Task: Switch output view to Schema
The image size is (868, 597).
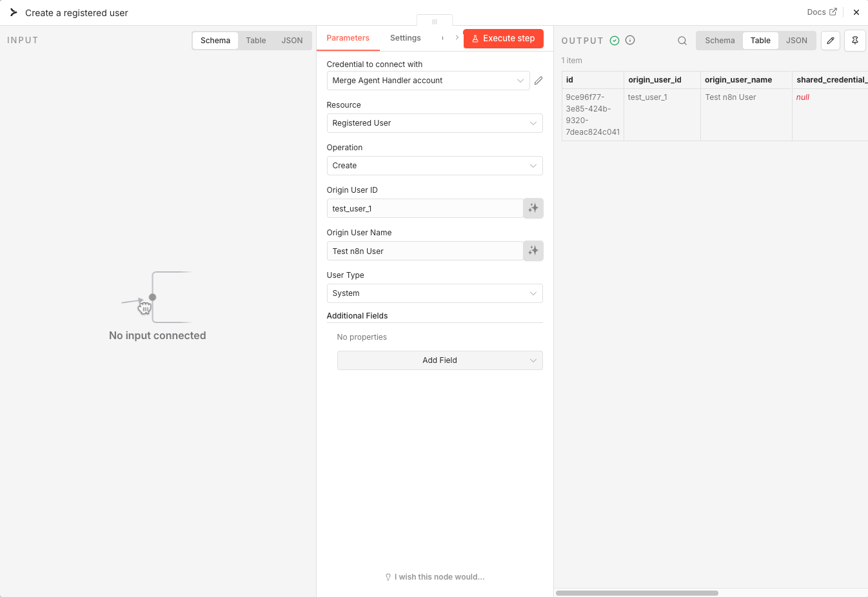Action: click(x=720, y=41)
